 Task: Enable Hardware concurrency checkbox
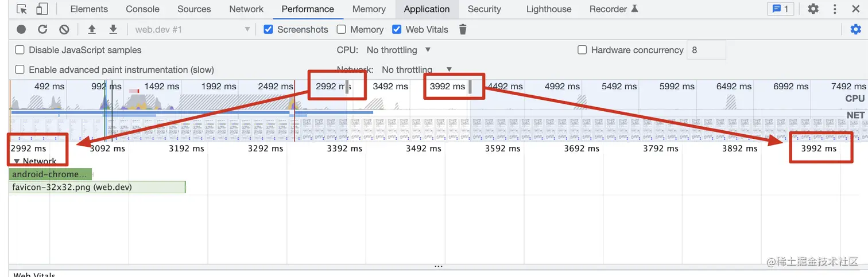(582, 50)
